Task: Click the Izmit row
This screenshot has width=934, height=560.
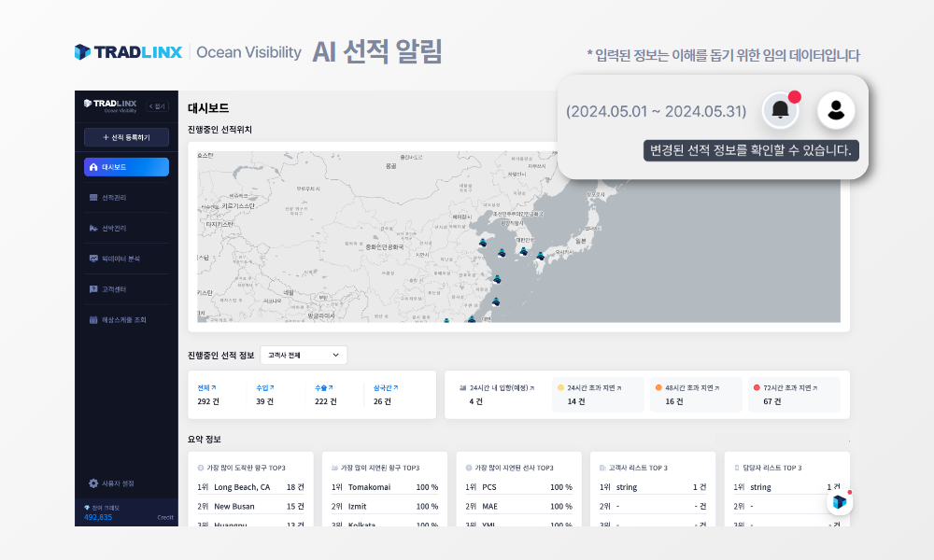Action: tap(385, 507)
